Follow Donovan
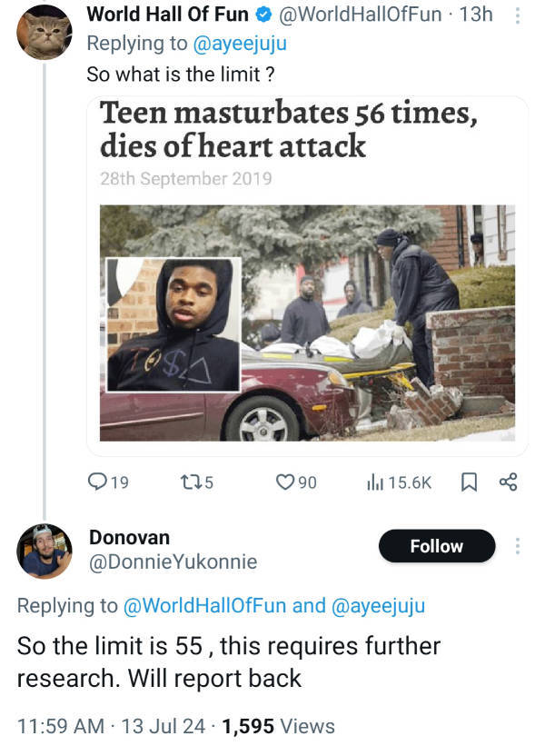This screenshot has width=545, height=756. [436, 546]
